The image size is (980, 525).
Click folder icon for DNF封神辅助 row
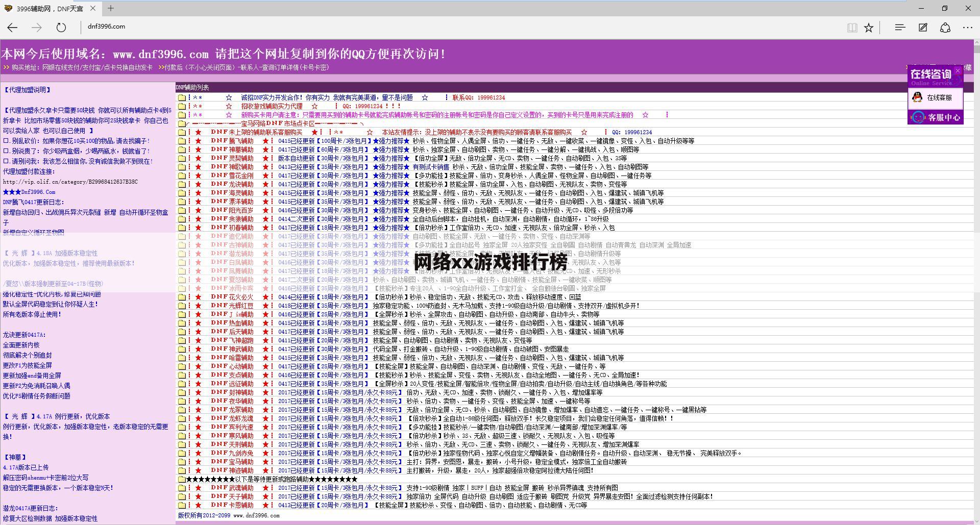182,393
